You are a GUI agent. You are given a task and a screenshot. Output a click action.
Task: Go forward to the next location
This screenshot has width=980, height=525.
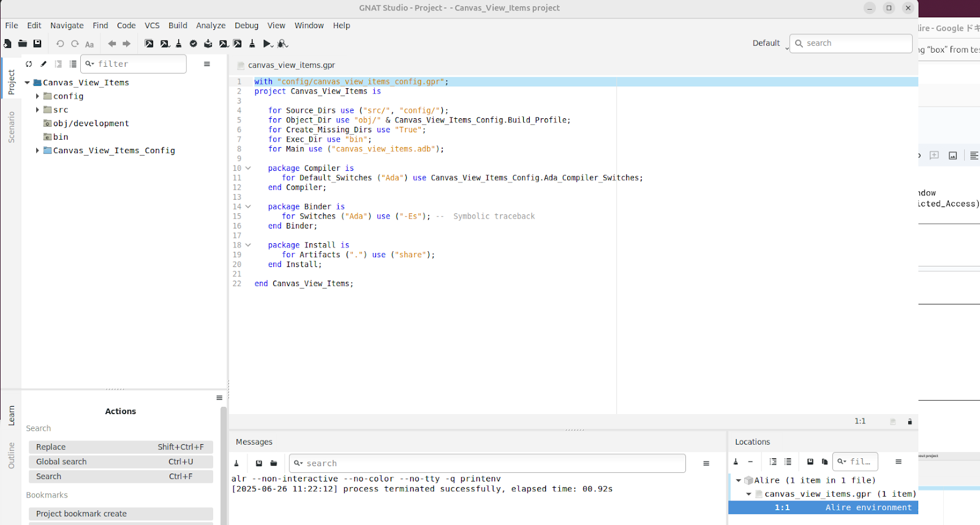coord(127,43)
